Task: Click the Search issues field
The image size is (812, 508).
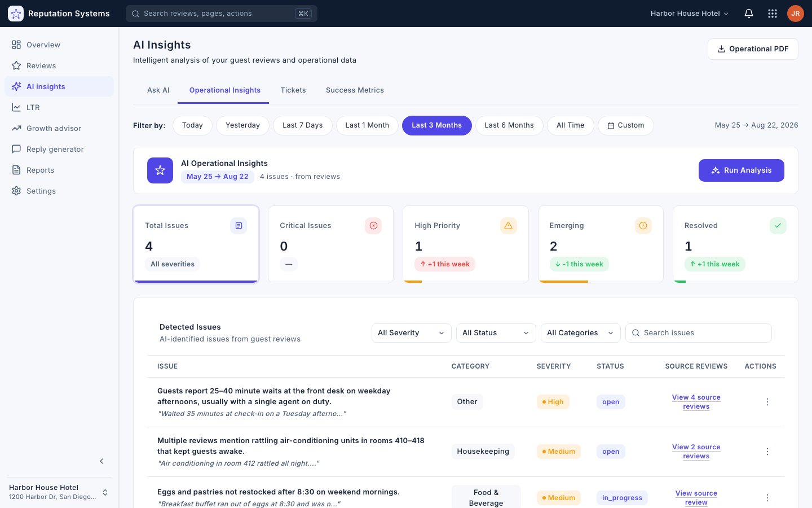Action: click(x=699, y=333)
